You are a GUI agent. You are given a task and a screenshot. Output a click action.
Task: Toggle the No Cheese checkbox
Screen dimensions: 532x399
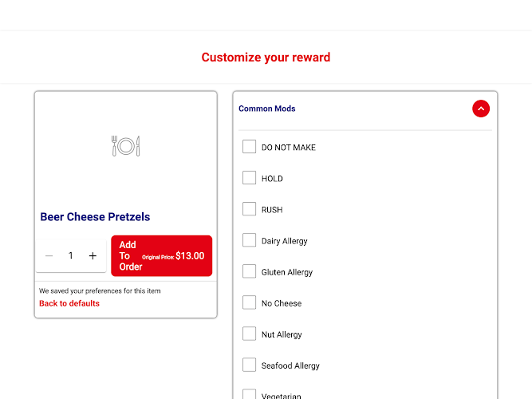(249, 302)
